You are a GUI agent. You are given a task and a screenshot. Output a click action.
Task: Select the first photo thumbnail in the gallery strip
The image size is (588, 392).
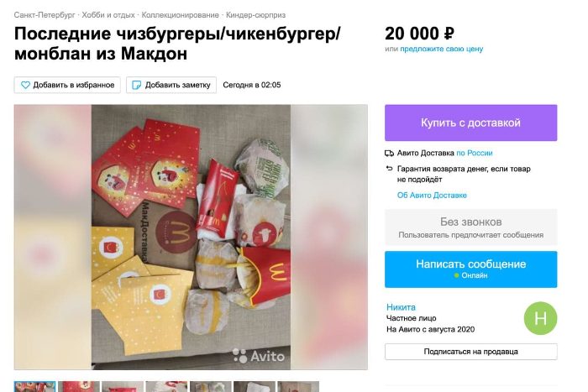coord(35,386)
